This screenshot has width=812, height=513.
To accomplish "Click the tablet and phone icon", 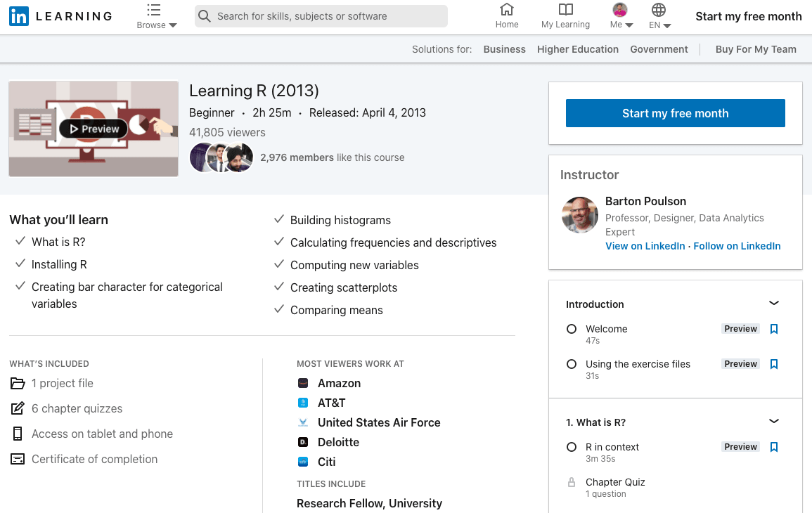I will [18, 434].
